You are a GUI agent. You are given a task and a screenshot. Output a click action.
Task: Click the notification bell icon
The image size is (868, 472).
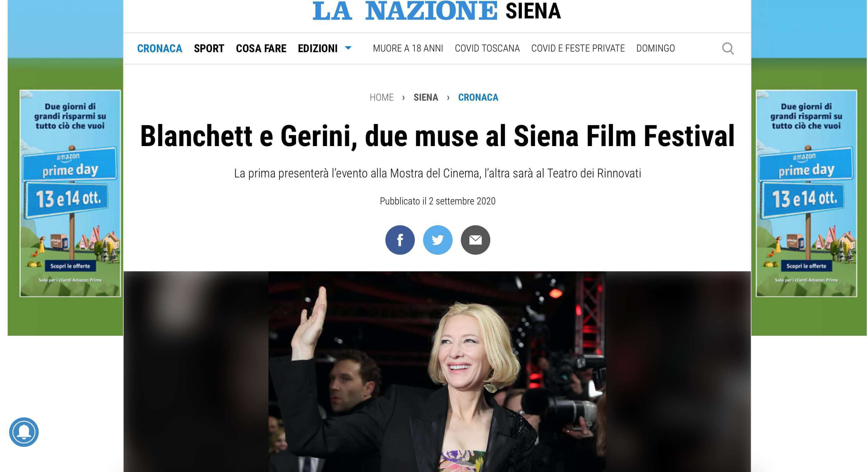tap(24, 432)
